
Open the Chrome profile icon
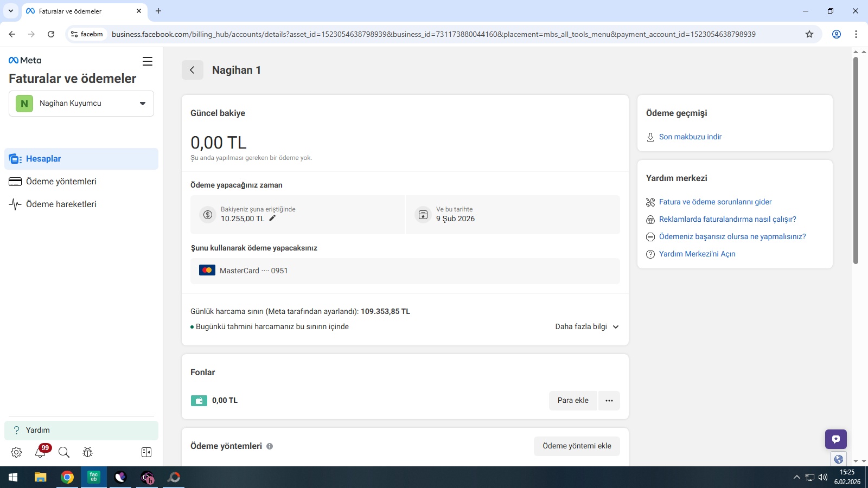coord(837,34)
